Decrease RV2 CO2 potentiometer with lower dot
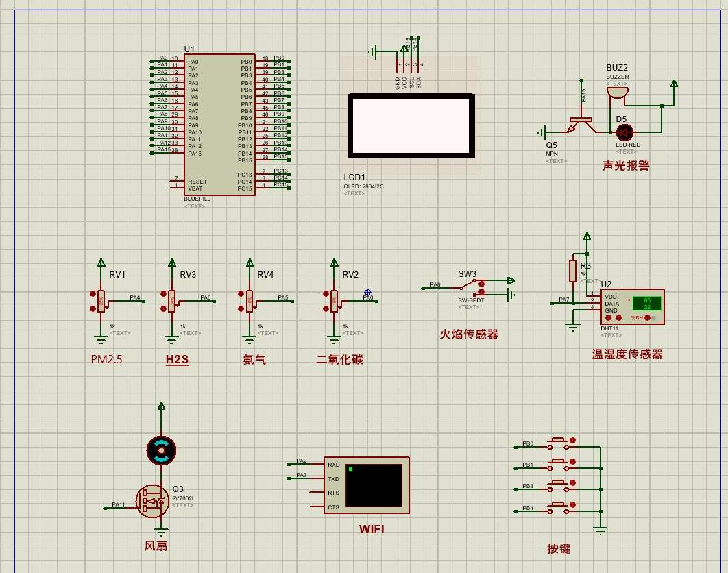 tap(326, 308)
